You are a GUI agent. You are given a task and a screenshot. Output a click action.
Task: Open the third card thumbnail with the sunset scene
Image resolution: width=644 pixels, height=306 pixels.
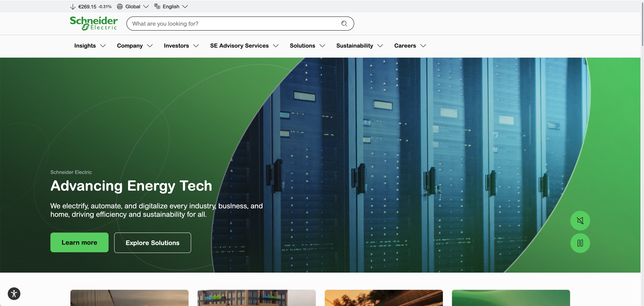383,298
